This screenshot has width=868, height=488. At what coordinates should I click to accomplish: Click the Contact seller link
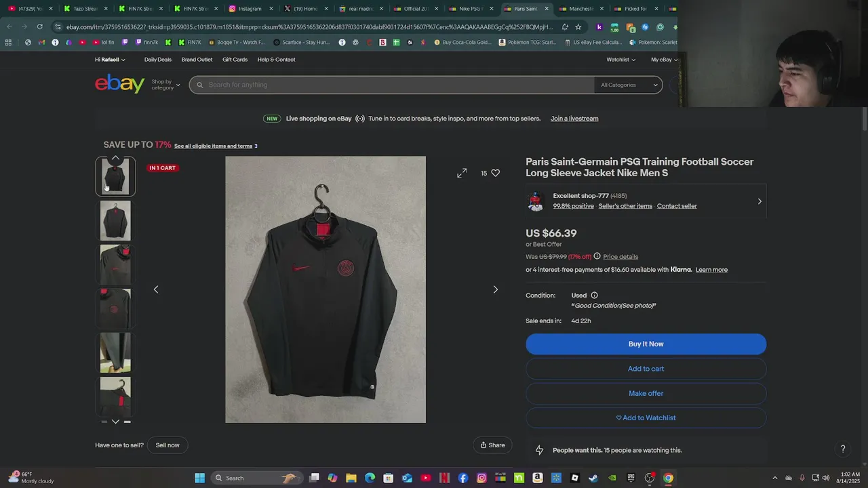(677, 206)
